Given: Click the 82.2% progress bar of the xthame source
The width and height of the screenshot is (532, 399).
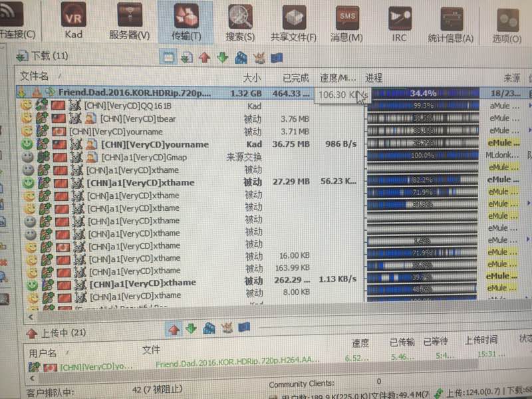Looking at the screenshot, I should pos(422,180).
